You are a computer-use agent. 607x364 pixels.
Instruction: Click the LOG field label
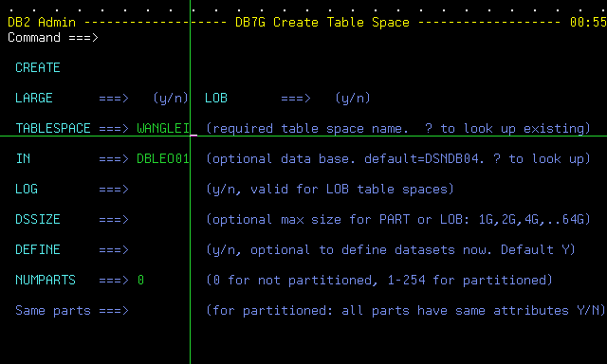click(27, 190)
